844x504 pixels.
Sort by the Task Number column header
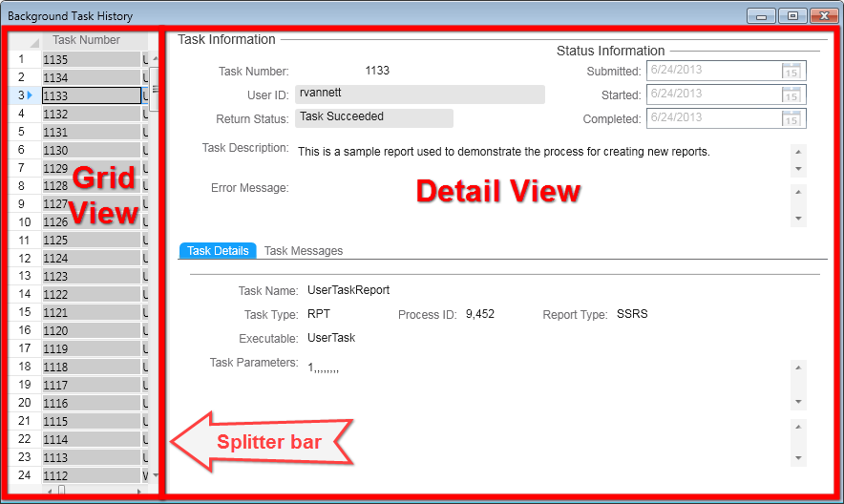click(86, 40)
